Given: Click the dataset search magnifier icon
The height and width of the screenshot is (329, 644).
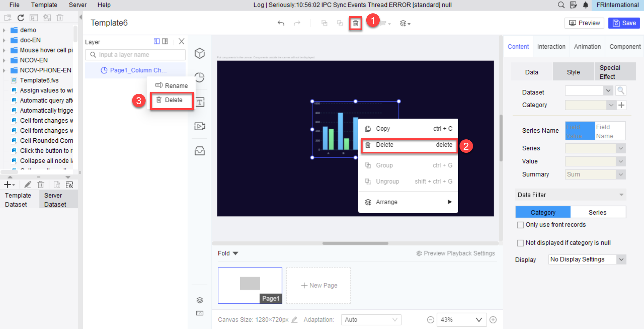Looking at the screenshot, I should (x=621, y=90).
